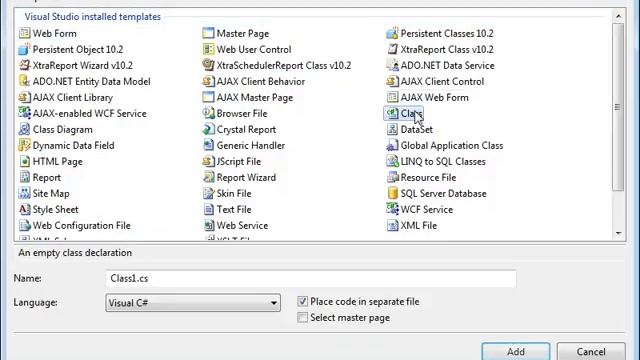Viewport: 640px width, 360px height.
Task: Click the template list scroll down arrow
Action: pos(618,233)
